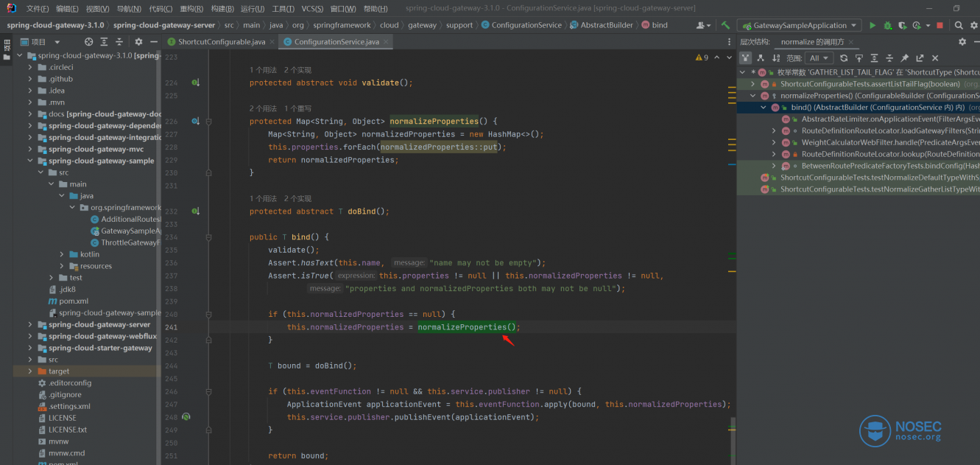Toggle callee methods hierarchy view
Screen dimensions: 980x465
coord(761,57)
